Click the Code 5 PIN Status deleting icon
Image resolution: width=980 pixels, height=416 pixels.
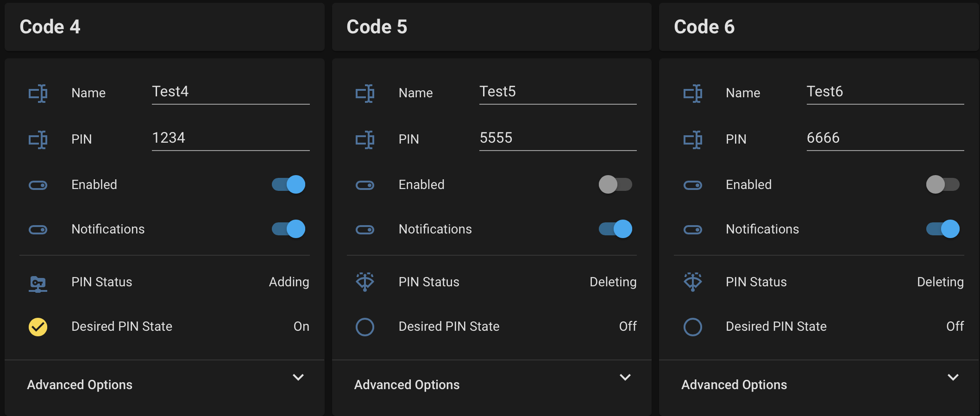pos(365,282)
